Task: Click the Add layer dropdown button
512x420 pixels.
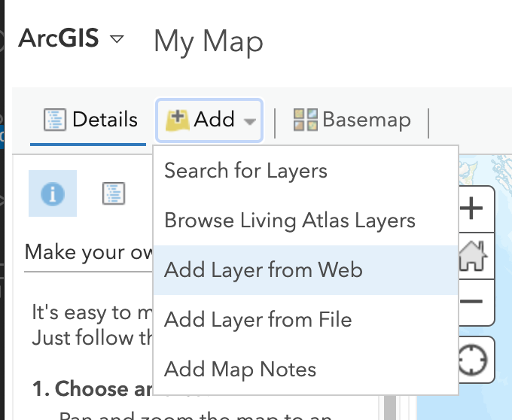Action: pyautogui.click(x=209, y=120)
